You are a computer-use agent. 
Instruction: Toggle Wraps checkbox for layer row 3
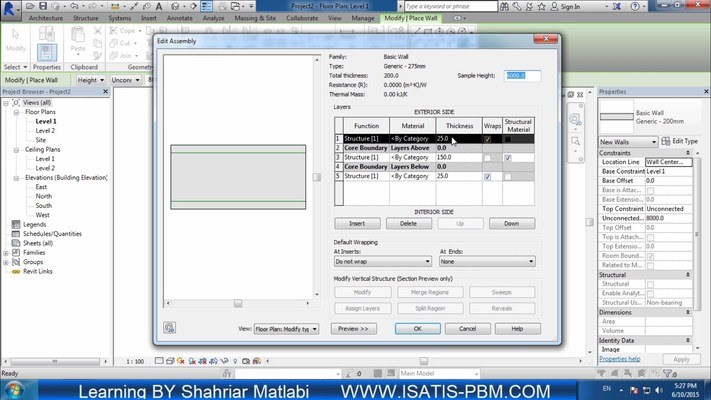point(487,158)
